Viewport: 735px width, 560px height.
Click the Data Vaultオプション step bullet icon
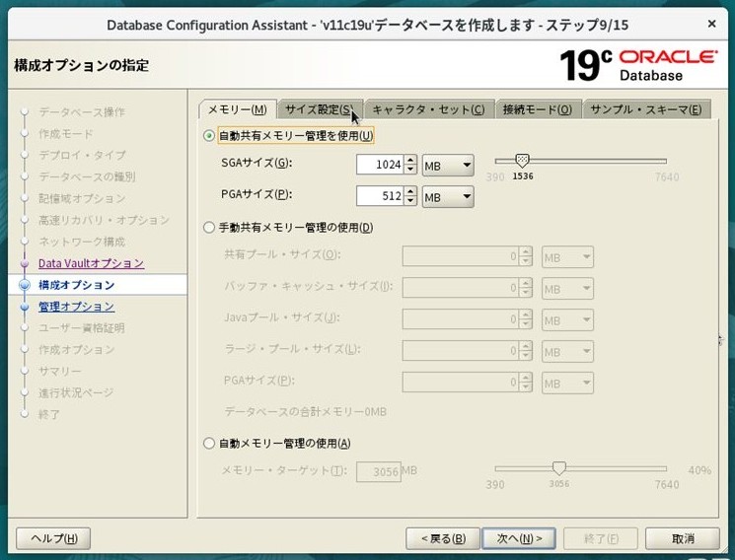25,263
